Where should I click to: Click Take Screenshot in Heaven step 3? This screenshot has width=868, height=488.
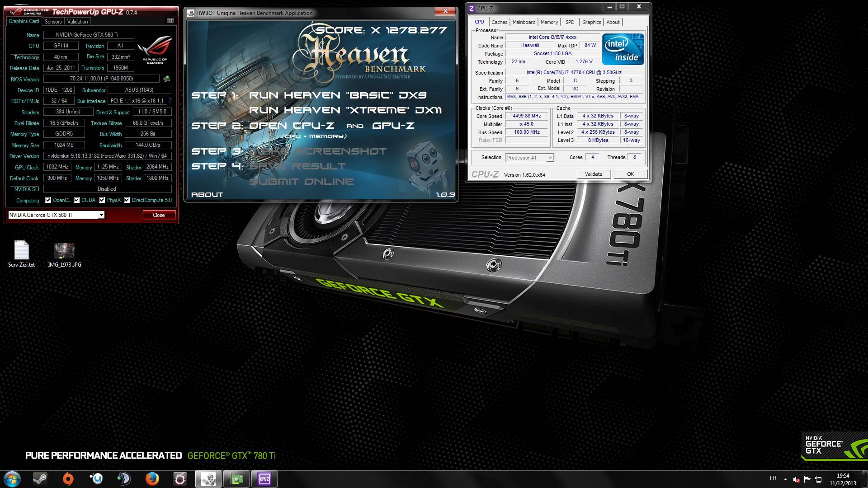318,151
